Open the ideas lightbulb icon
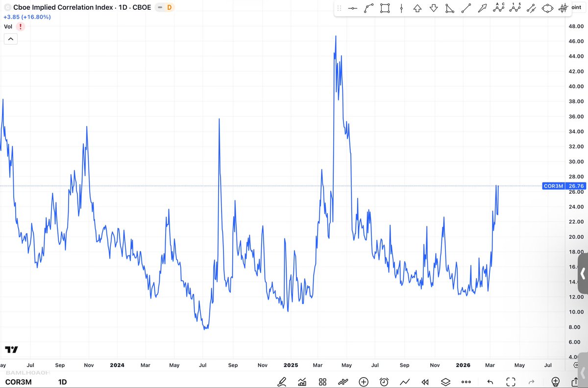Viewport: 588px width, 388px height. (x=556, y=382)
